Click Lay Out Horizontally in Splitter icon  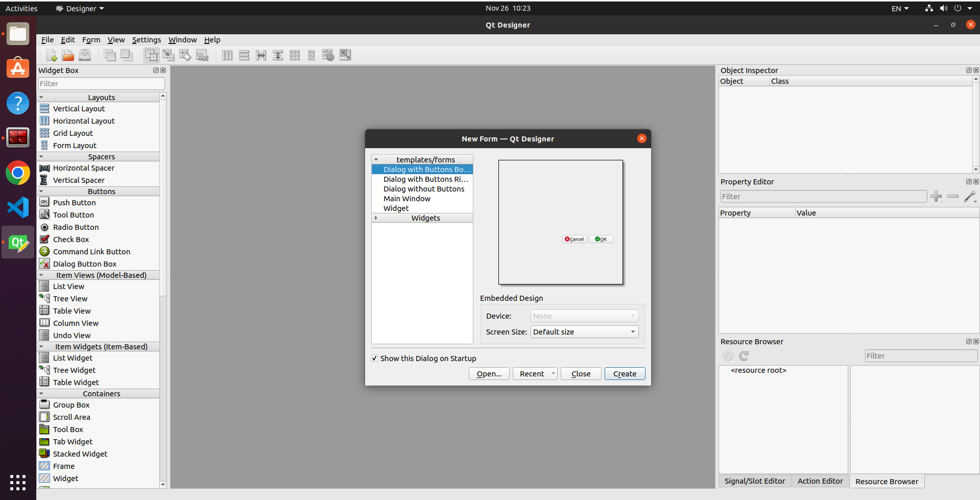(x=261, y=55)
